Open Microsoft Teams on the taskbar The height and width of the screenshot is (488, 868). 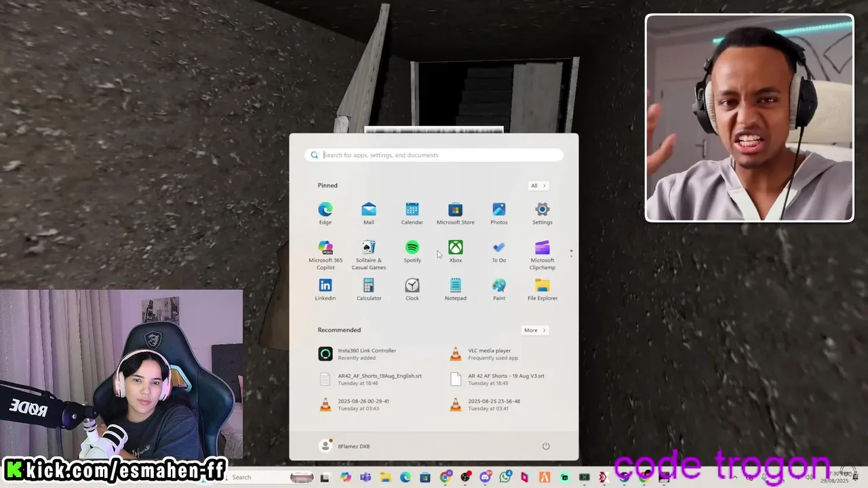click(366, 477)
